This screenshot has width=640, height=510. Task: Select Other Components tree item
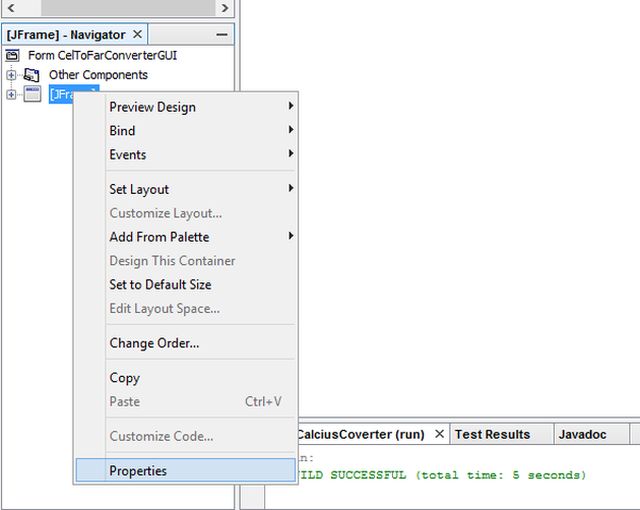(98, 75)
